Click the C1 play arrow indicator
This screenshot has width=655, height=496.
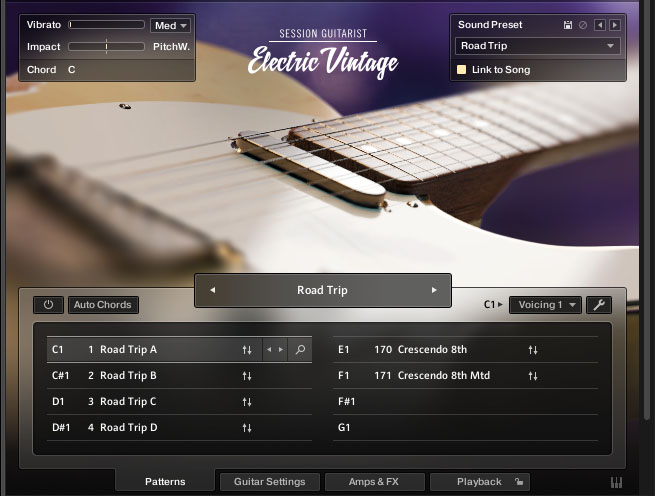click(x=500, y=305)
